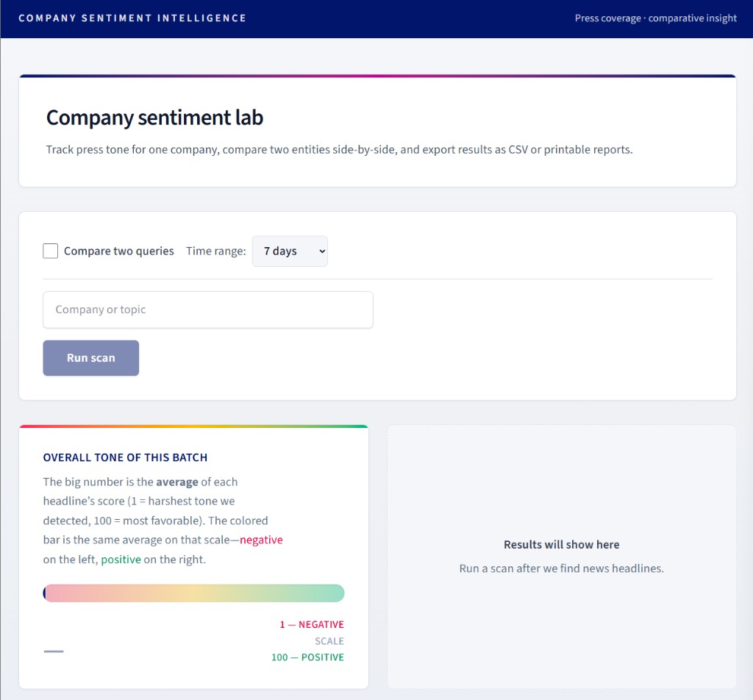753x700 pixels.
Task: Enable the Compare two queries checkbox
Action: pyautogui.click(x=50, y=251)
